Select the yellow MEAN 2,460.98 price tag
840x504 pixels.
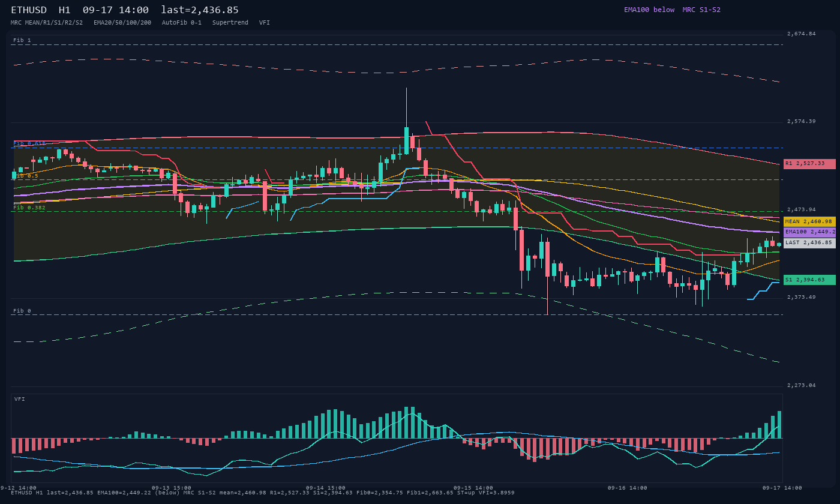[809, 221]
